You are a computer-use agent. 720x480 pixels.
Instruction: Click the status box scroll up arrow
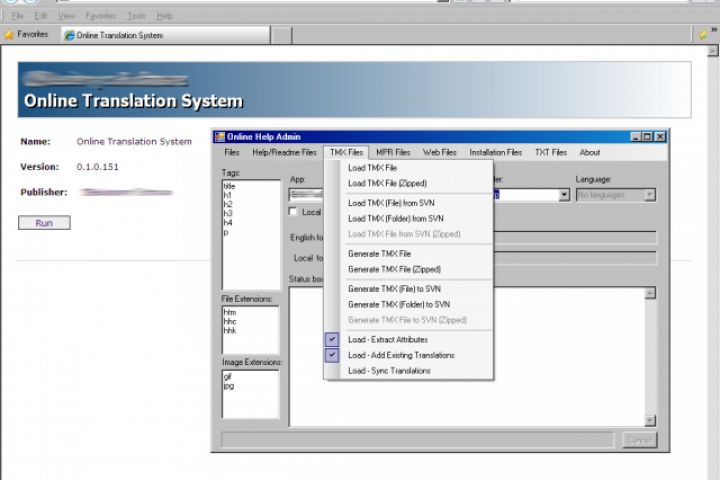coord(650,293)
